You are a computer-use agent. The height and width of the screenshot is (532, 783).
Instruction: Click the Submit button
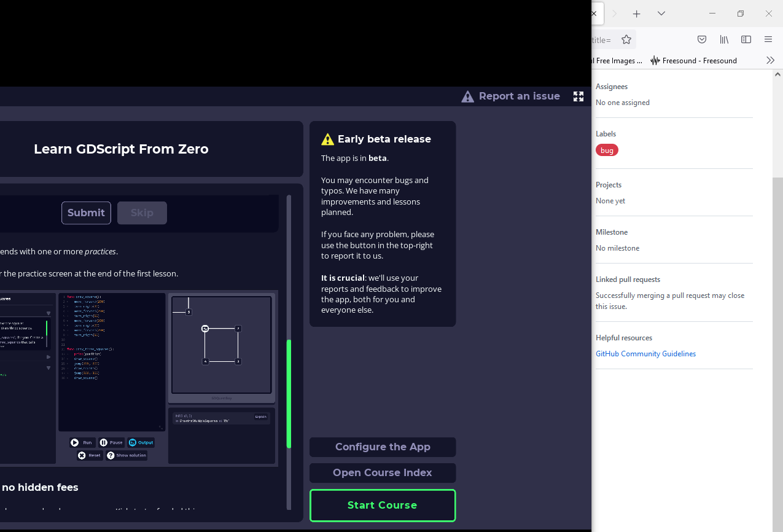point(86,213)
